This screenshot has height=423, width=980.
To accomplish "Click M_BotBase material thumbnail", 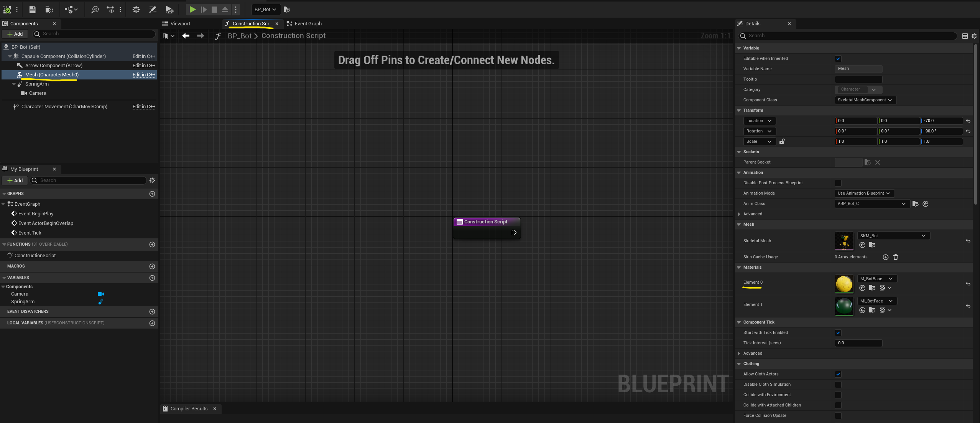I will point(844,284).
